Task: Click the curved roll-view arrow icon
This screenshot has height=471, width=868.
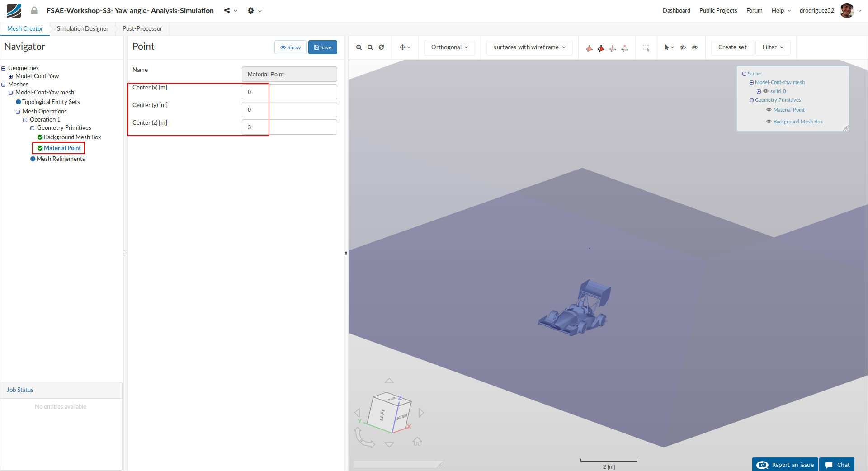Action: (363, 438)
